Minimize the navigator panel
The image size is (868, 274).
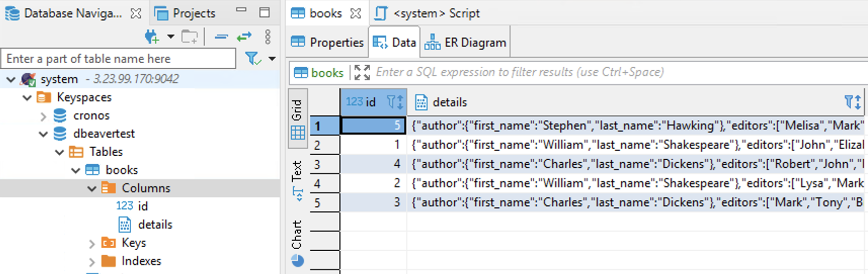tap(242, 10)
